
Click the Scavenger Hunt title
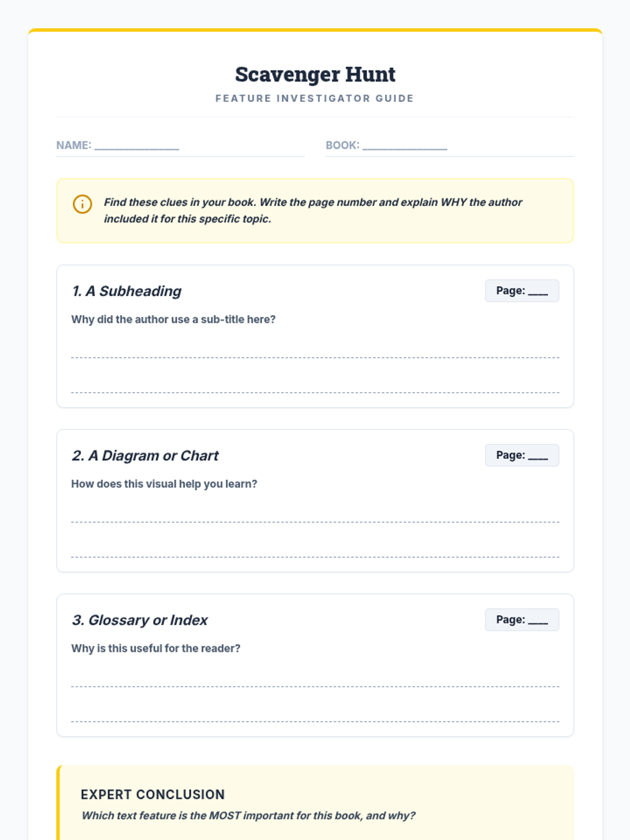pyautogui.click(x=315, y=75)
